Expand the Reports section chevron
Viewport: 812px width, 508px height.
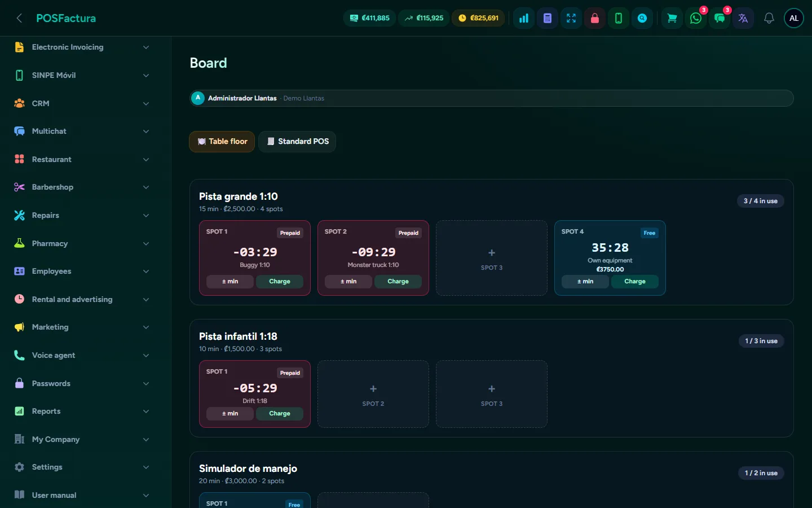(146, 411)
